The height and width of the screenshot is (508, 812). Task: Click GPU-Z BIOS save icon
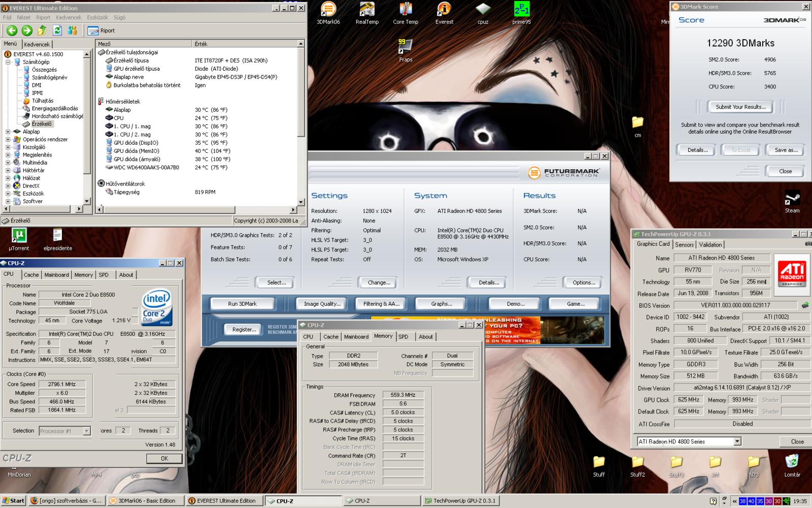tap(805, 305)
